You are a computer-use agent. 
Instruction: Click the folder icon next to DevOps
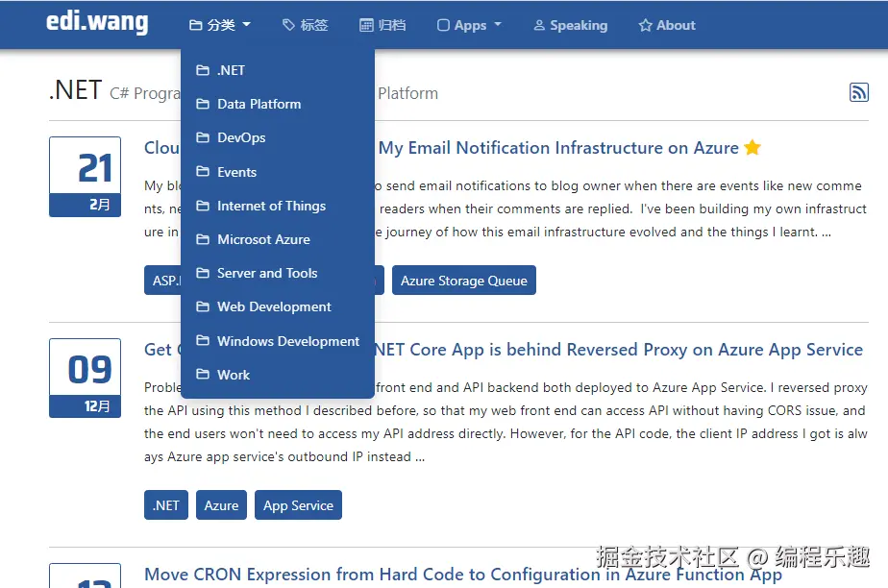(x=203, y=137)
